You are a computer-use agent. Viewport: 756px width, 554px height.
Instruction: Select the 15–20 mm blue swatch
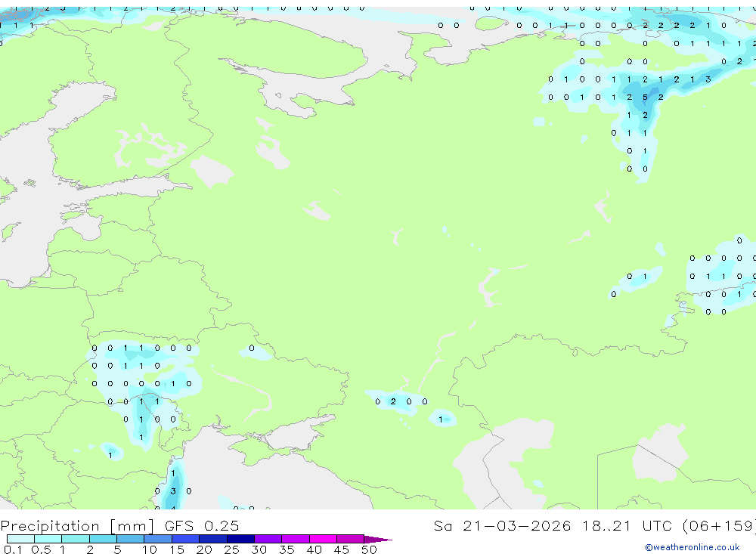point(186,539)
